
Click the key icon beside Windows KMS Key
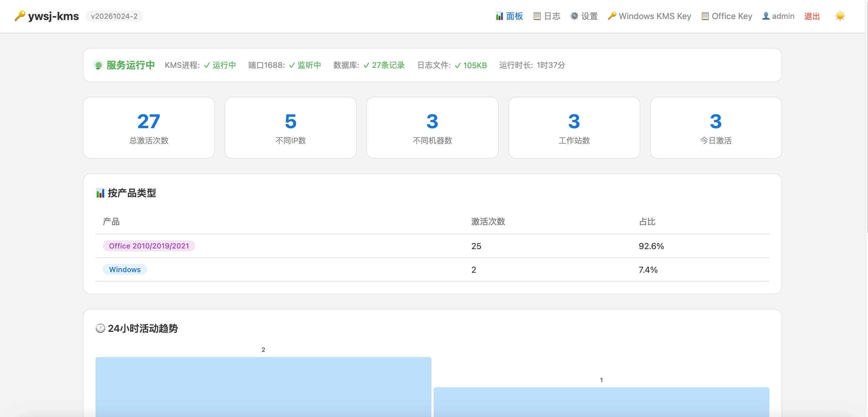(612, 16)
